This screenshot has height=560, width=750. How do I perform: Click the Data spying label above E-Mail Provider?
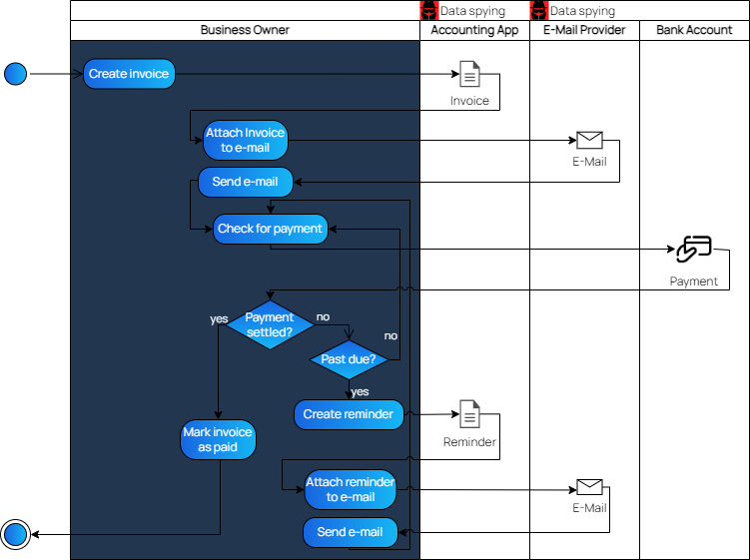pos(582,11)
